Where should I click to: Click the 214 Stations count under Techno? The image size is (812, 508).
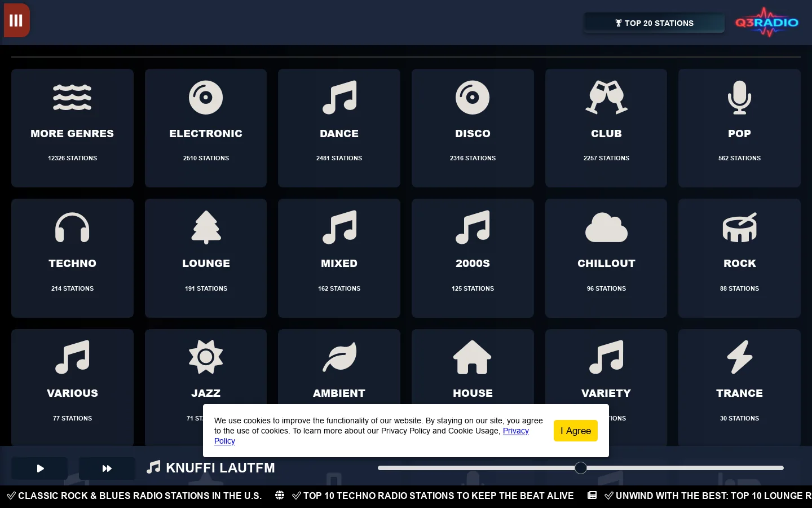(x=72, y=288)
